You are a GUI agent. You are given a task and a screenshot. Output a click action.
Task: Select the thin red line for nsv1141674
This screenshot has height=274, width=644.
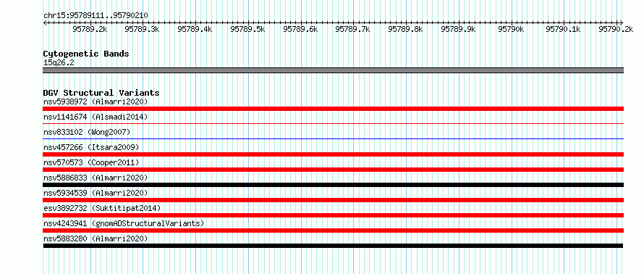tap(334, 123)
